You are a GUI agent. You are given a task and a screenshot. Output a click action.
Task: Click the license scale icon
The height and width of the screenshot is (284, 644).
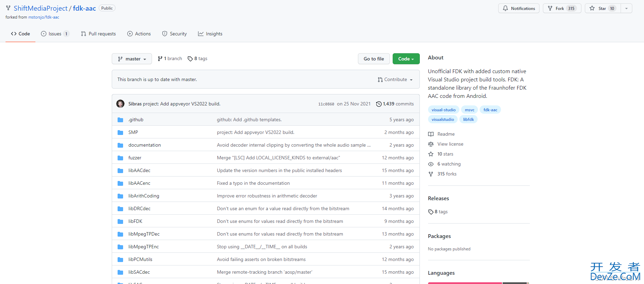point(431,144)
